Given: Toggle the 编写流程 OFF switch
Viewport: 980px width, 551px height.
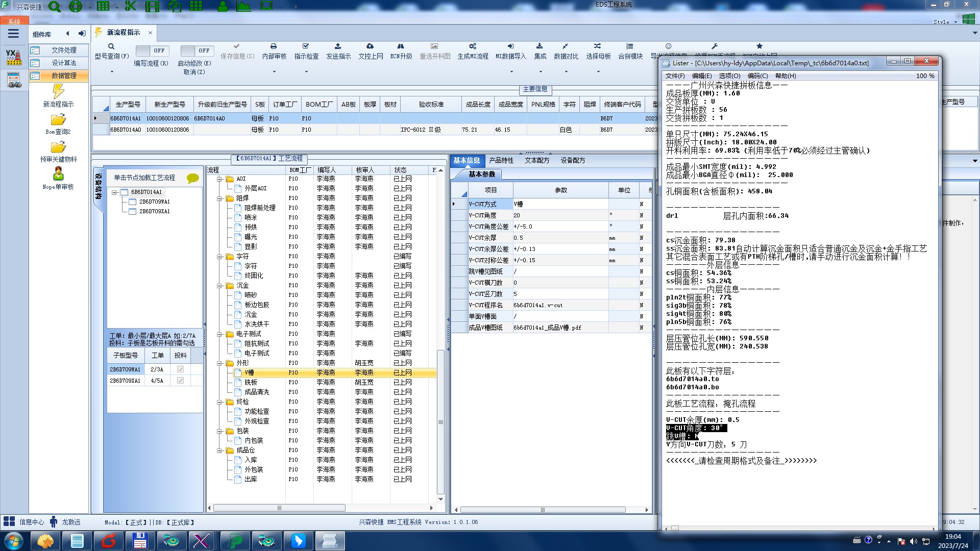Looking at the screenshot, I should pyautogui.click(x=151, y=51).
